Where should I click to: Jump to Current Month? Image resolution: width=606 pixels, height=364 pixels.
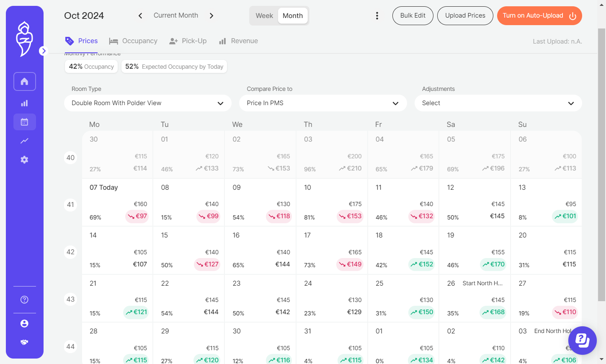tap(176, 15)
